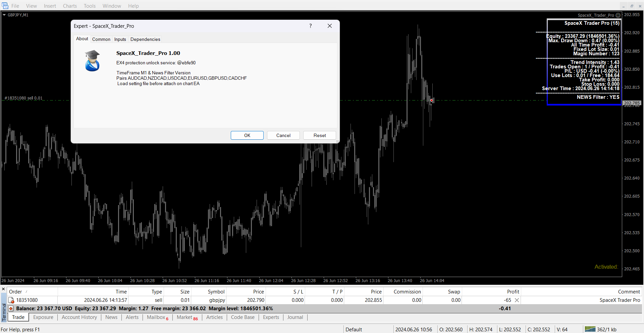
Task: Open the GBPJPY,M1 chart dropdown triangle
Action: pos(4,15)
